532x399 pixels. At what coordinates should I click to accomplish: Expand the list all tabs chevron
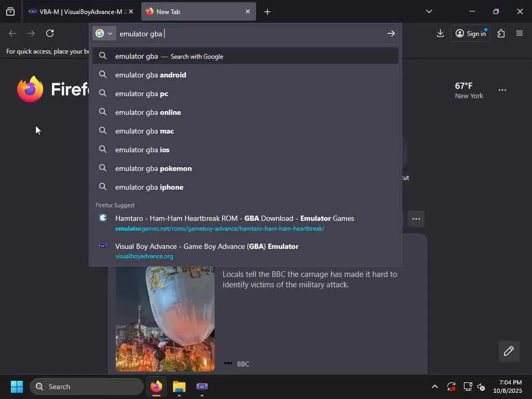pyautogui.click(x=429, y=11)
